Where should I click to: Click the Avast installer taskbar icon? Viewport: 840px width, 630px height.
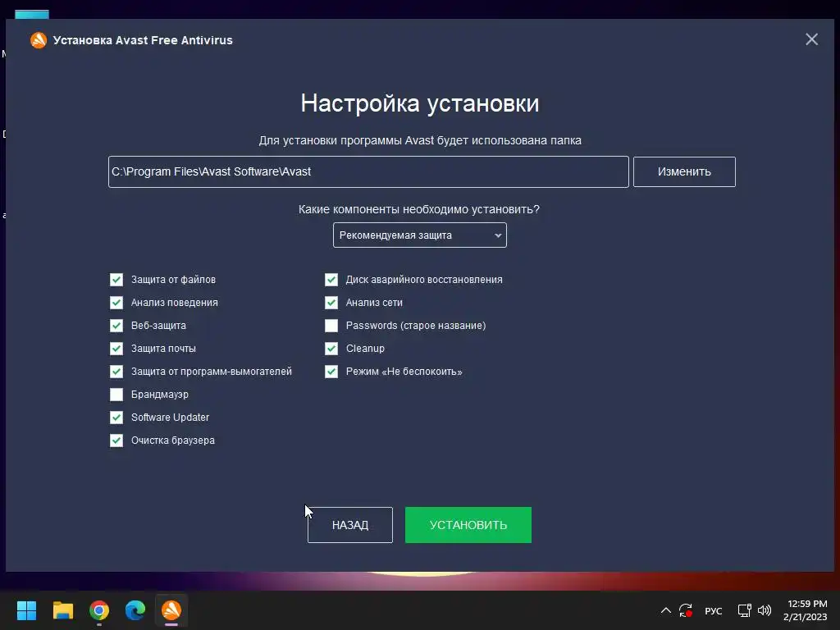click(171, 610)
